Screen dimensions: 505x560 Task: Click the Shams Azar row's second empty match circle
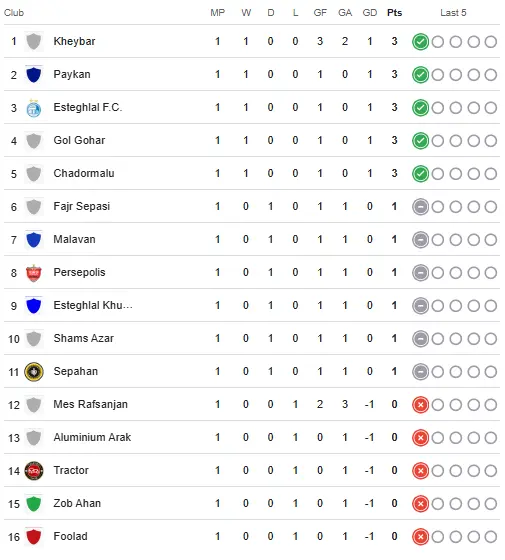pyautogui.click(x=456, y=339)
